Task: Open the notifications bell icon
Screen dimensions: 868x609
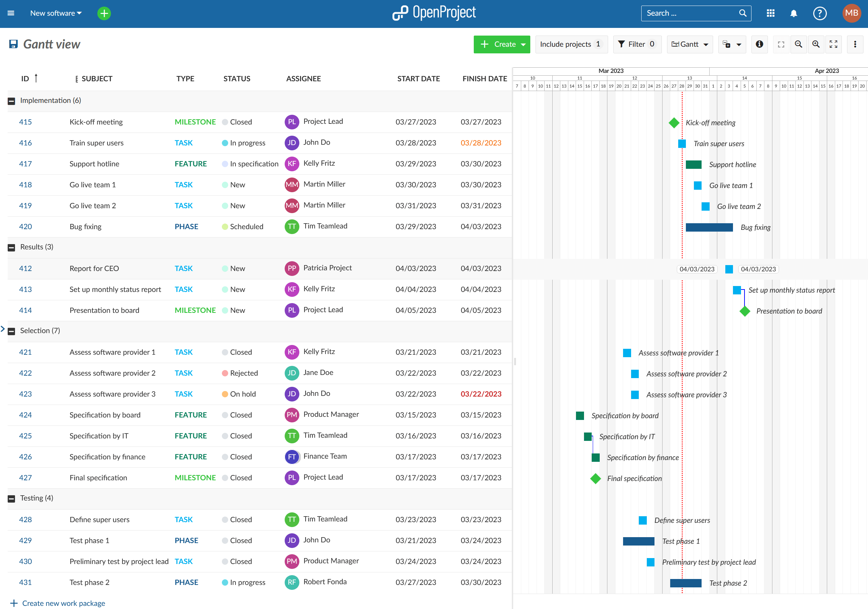Action: (794, 13)
